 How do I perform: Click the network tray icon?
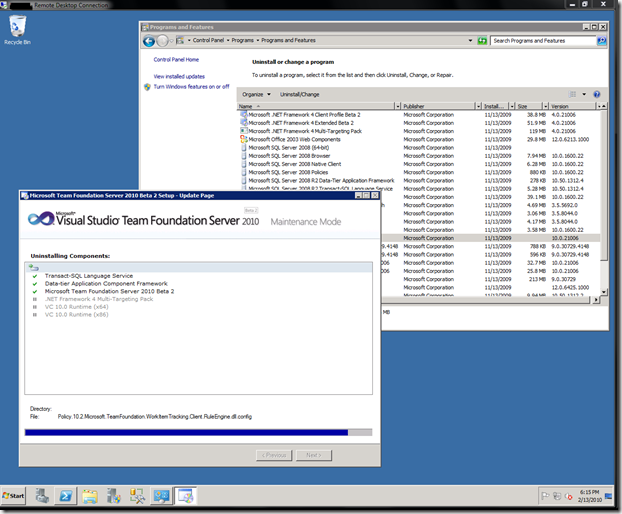(x=557, y=496)
